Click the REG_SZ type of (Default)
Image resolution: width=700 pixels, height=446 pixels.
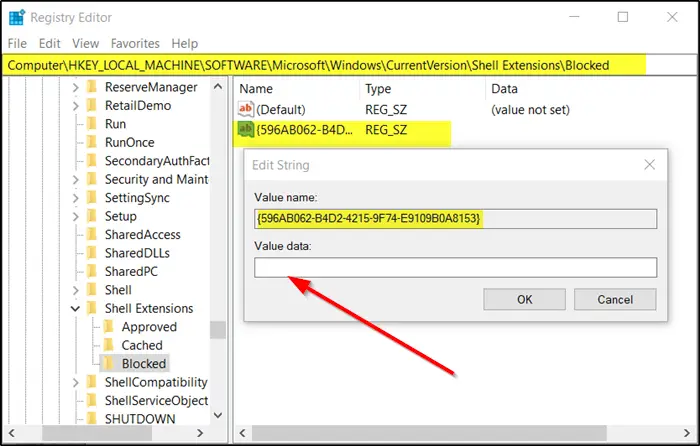(386, 110)
